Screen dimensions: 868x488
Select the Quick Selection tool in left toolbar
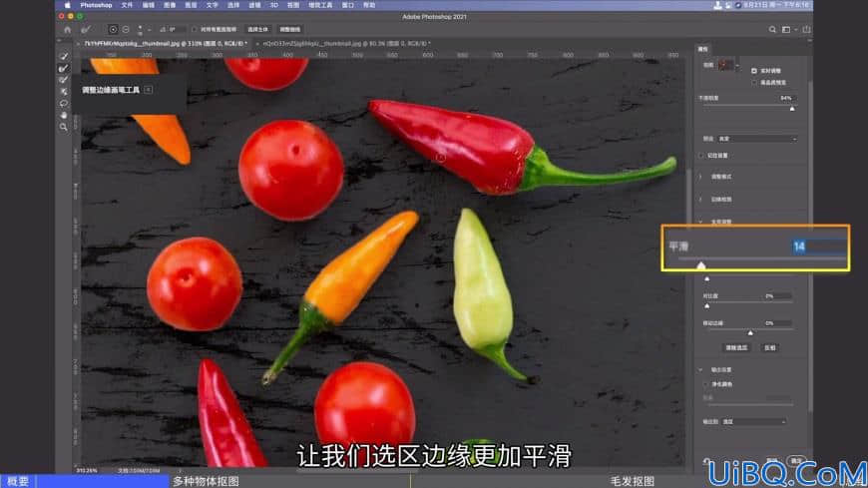coord(64,57)
